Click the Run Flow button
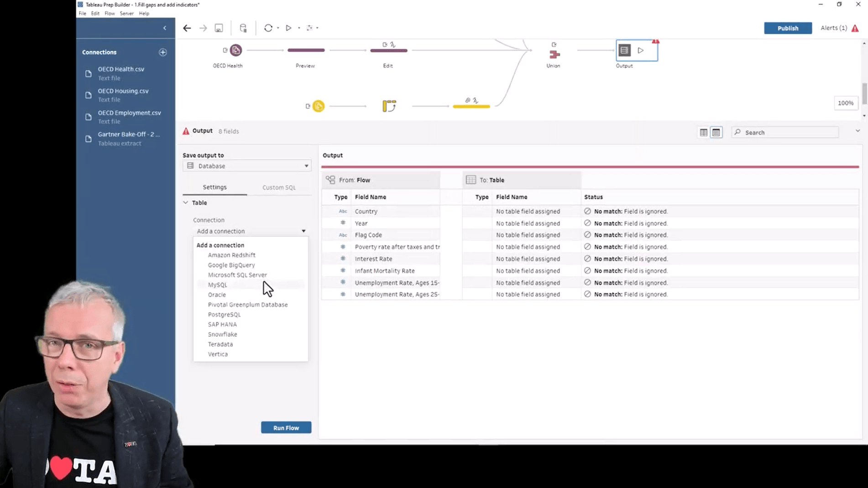 point(286,427)
